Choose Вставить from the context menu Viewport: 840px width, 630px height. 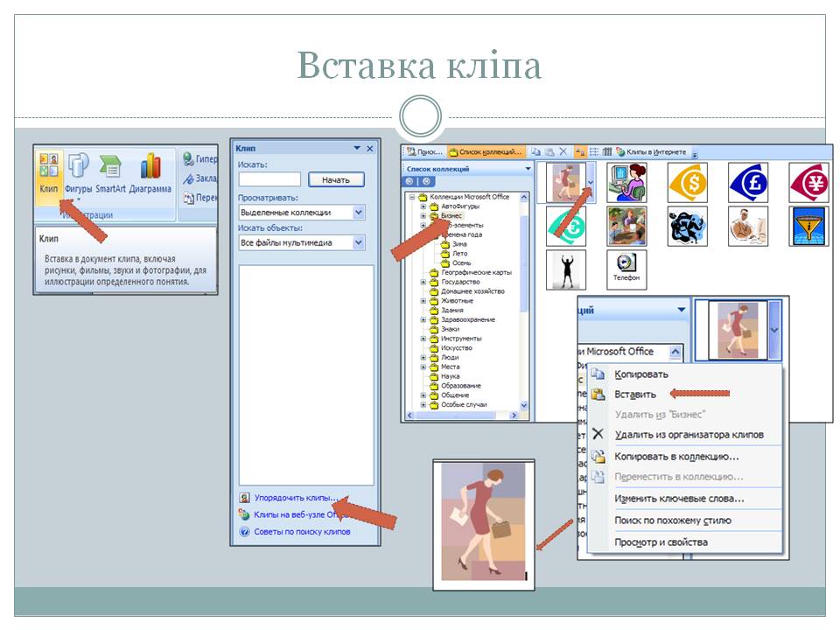click(x=635, y=395)
